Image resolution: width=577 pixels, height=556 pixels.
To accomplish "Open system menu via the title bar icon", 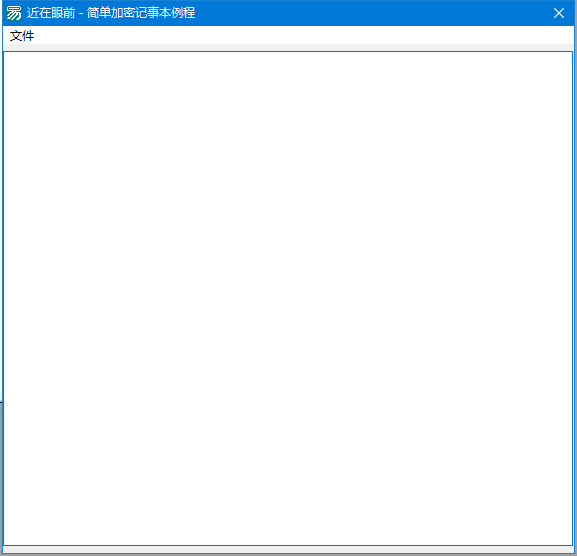I will tap(14, 13).
